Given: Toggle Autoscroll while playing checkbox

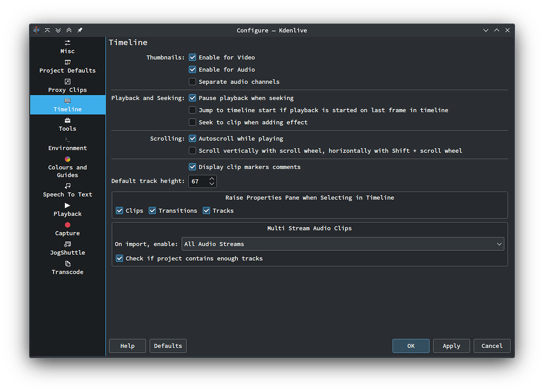Looking at the screenshot, I should coord(193,139).
